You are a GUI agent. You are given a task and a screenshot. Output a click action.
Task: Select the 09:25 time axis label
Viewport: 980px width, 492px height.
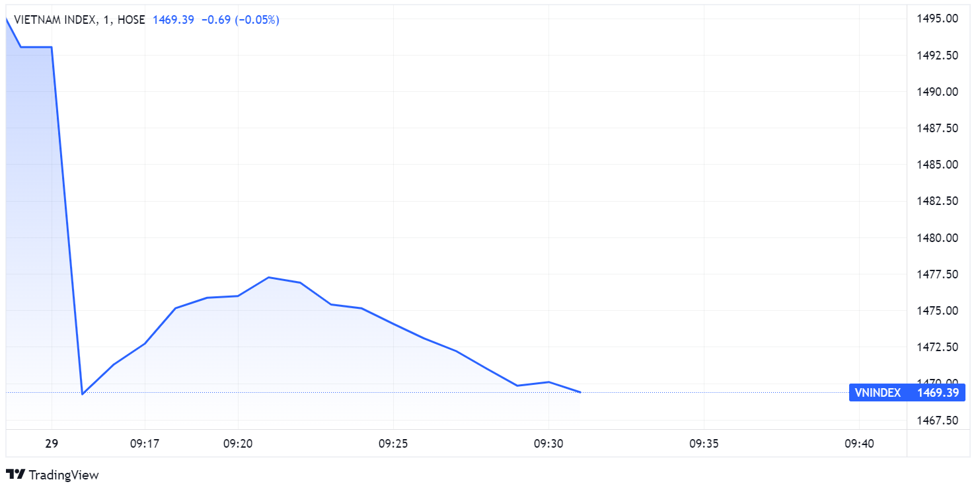click(x=393, y=444)
